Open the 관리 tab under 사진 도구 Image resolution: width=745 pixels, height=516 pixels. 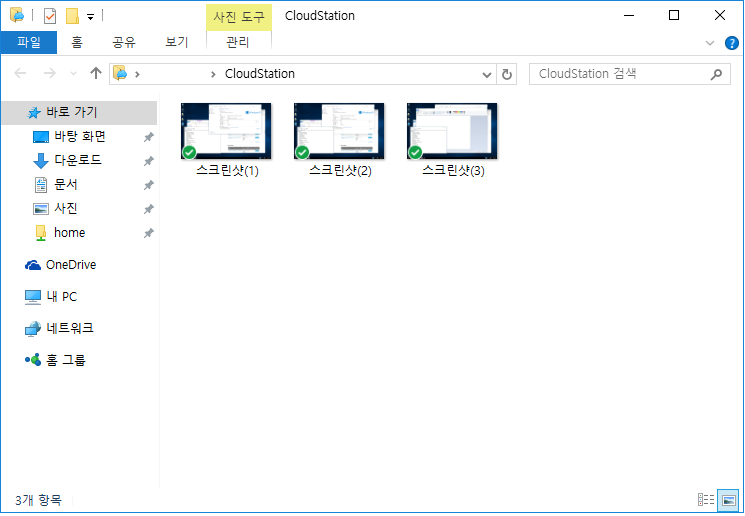(x=238, y=42)
